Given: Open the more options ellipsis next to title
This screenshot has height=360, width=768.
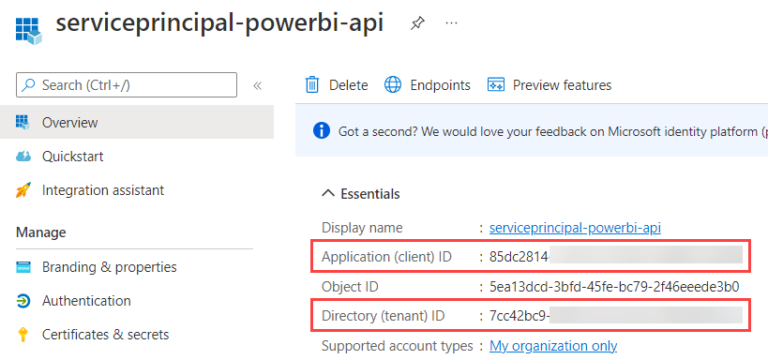Looking at the screenshot, I should pos(451,23).
